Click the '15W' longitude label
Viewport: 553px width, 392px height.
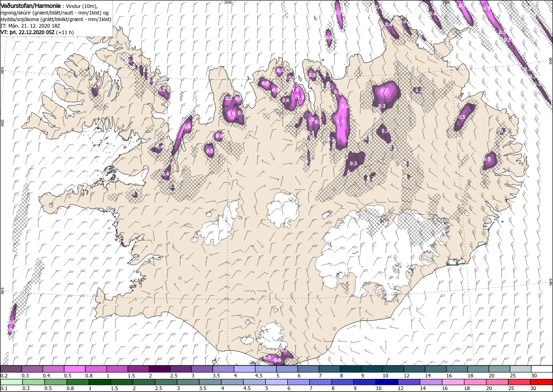(x=445, y=2)
